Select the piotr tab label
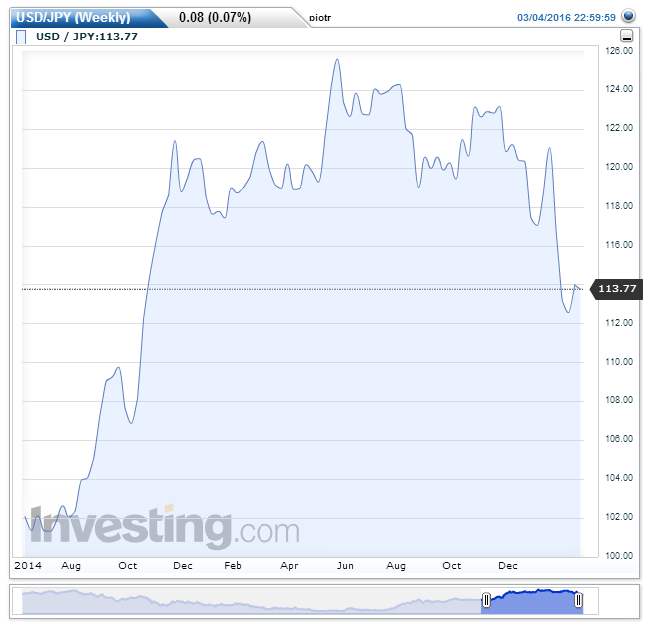This screenshot has height=627, width=650. [320, 18]
